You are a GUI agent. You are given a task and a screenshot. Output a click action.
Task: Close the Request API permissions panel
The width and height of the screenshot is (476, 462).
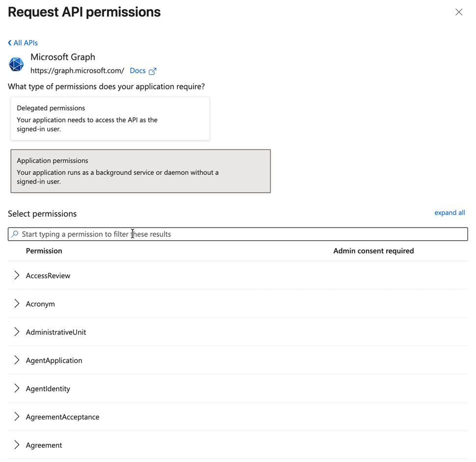point(459,12)
